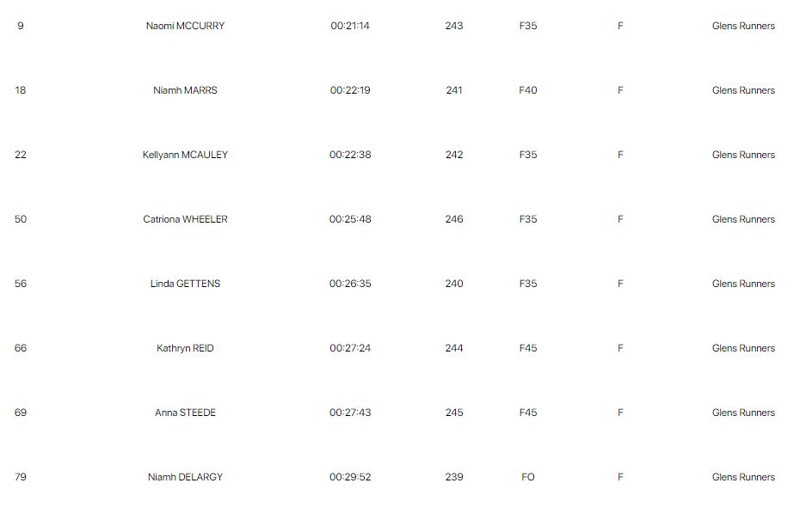Click Anna STEEDE runner name

point(185,413)
